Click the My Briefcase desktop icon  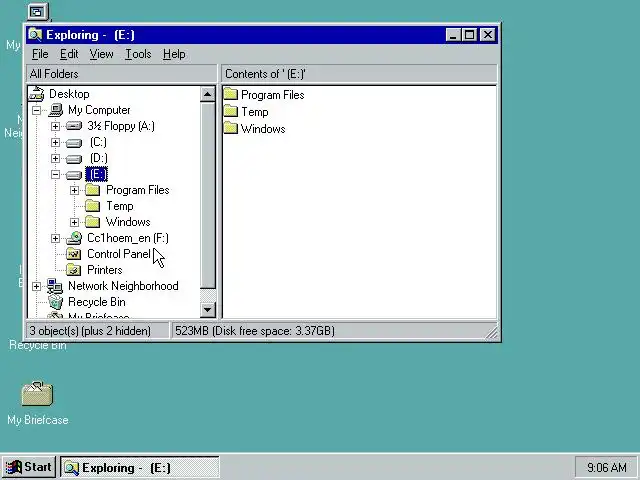[x=37, y=394]
